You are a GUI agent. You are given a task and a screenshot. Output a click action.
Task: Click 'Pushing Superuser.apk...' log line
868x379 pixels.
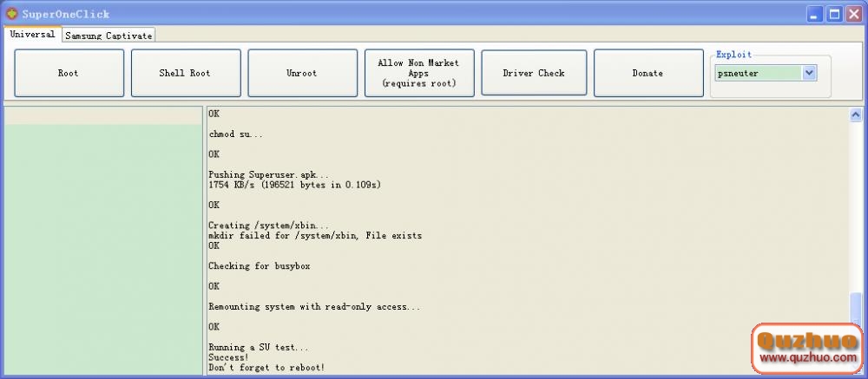[x=268, y=175]
